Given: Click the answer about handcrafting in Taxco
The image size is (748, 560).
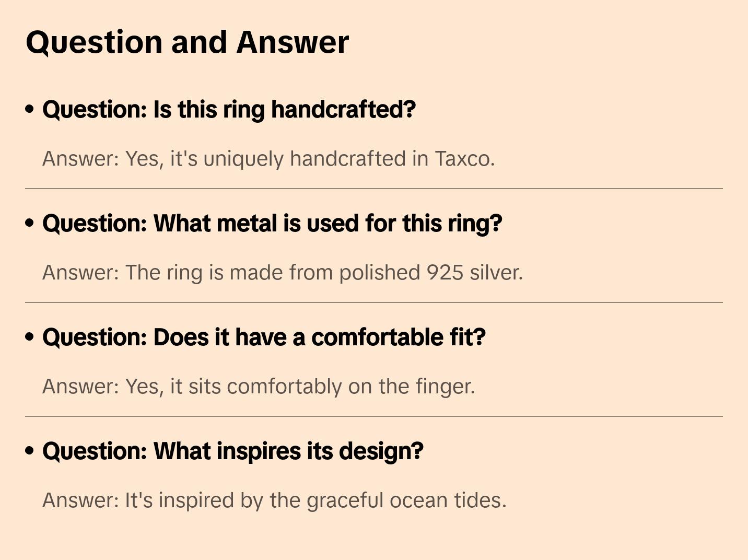Looking at the screenshot, I should tap(268, 159).
